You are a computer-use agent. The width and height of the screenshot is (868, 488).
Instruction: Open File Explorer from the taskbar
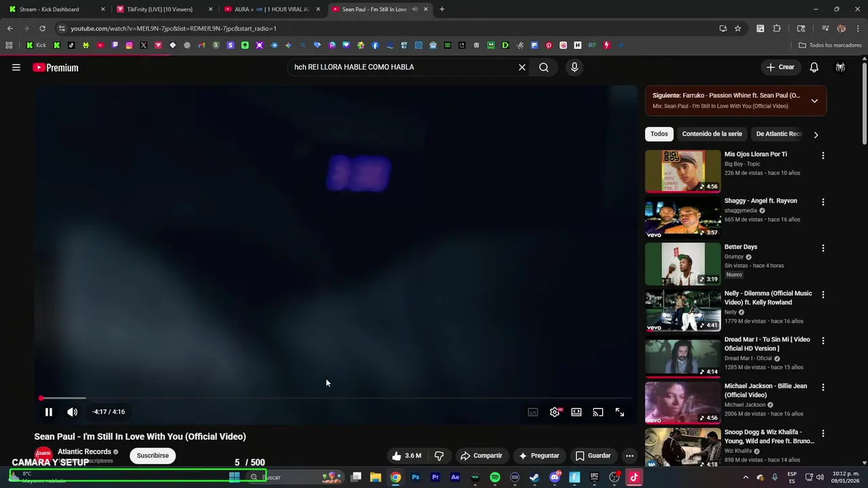click(376, 477)
